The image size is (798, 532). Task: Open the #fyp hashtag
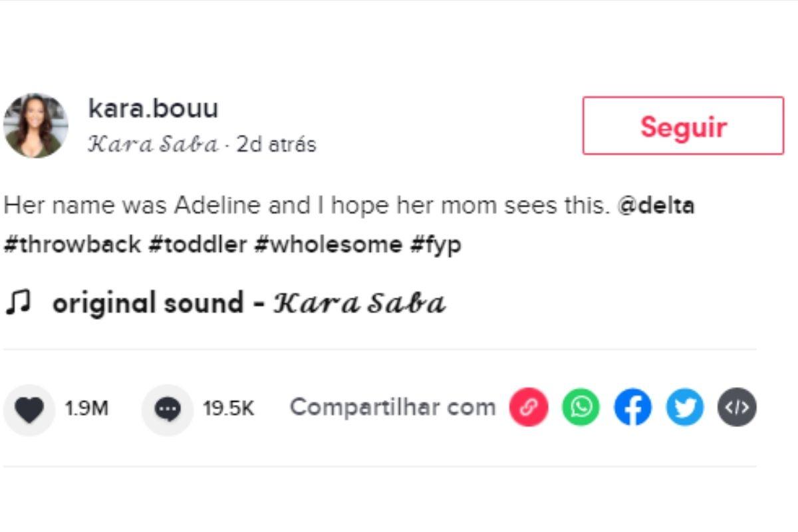[436, 244]
